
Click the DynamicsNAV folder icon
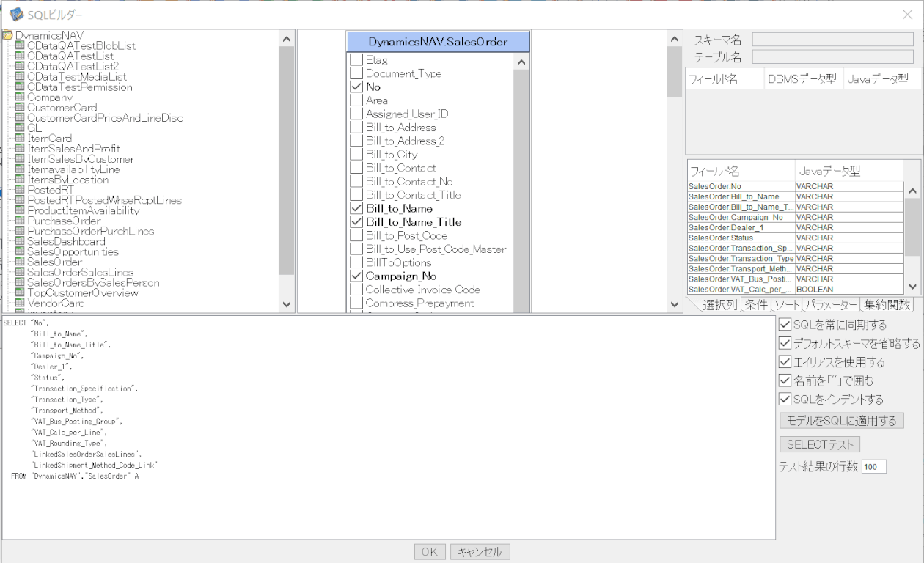tap(8, 35)
